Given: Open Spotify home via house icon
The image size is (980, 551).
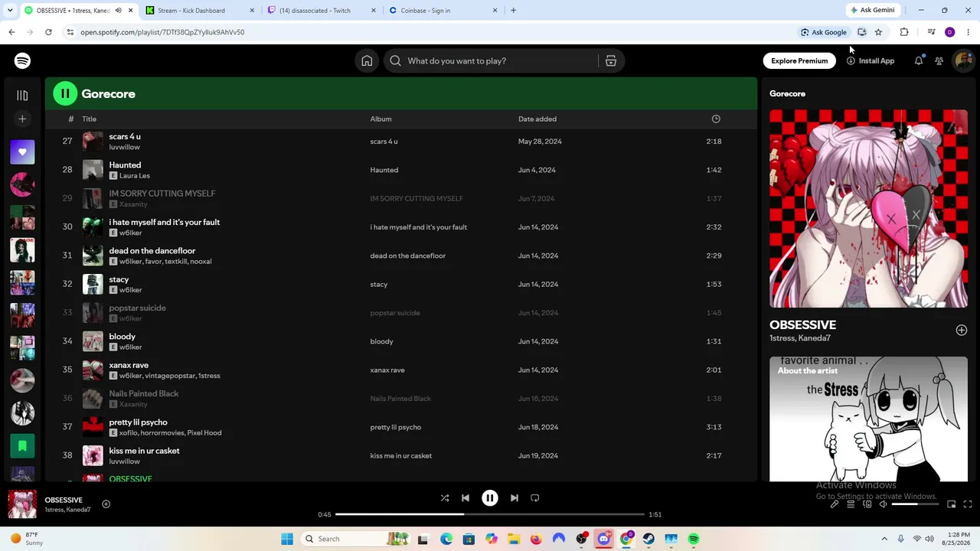Looking at the screenshot, I should (x=367, y=60).
